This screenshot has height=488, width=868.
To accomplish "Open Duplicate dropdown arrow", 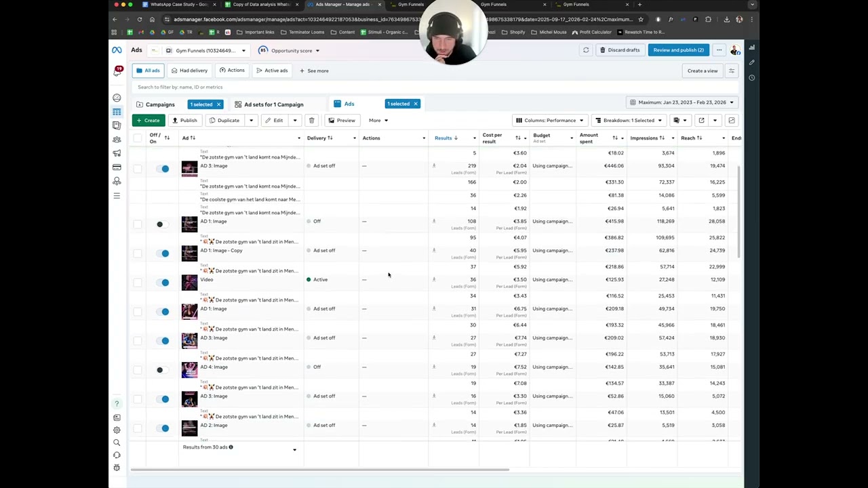I will [x=251, y=121].
